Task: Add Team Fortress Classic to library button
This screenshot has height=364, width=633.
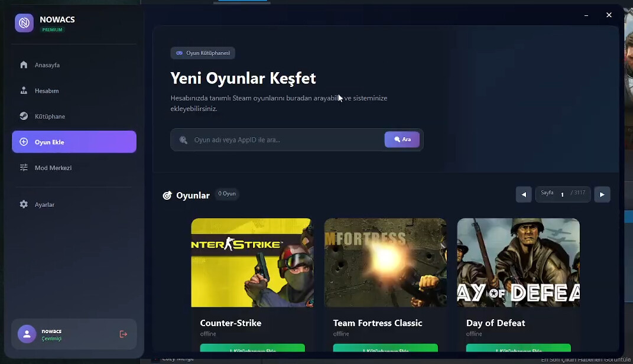Action: pos(385,348)
